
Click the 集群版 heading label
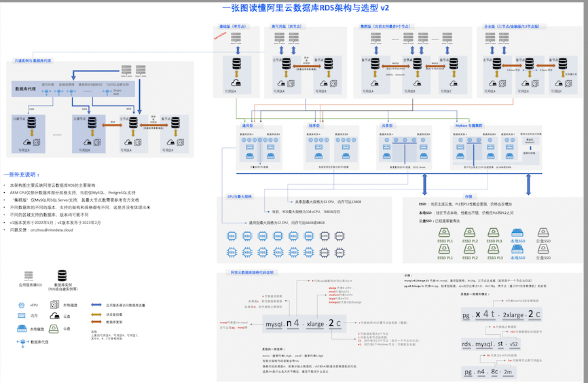click(x=386, y=26)
